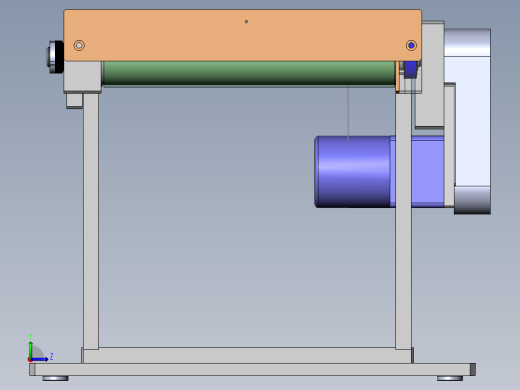Click the green Y axis of triad
This screenshot has height=390, width=520.
(30, 349)
